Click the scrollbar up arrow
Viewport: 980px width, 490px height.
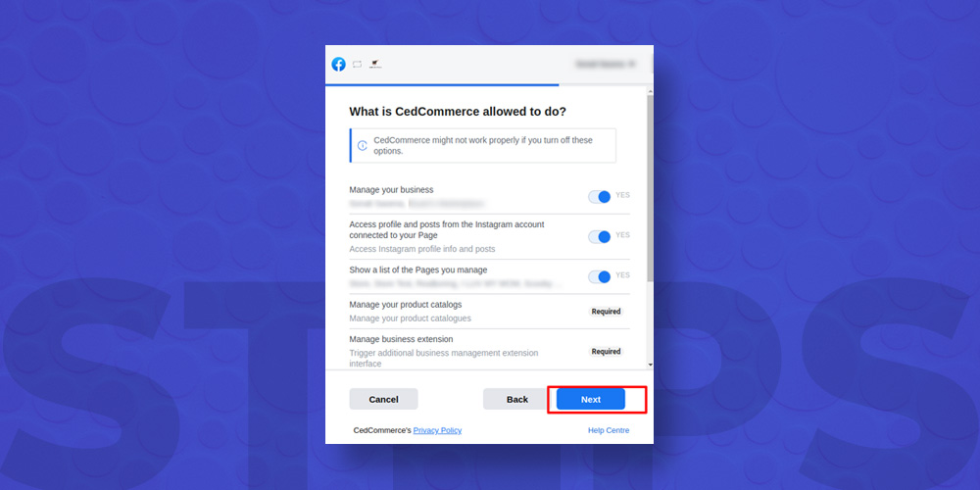(x=650, y=91)
